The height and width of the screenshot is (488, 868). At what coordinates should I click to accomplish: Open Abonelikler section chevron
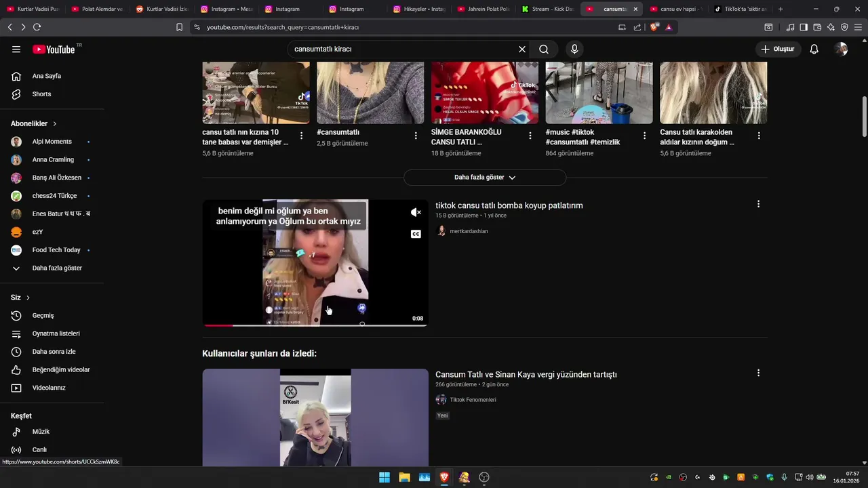[55, 124]
